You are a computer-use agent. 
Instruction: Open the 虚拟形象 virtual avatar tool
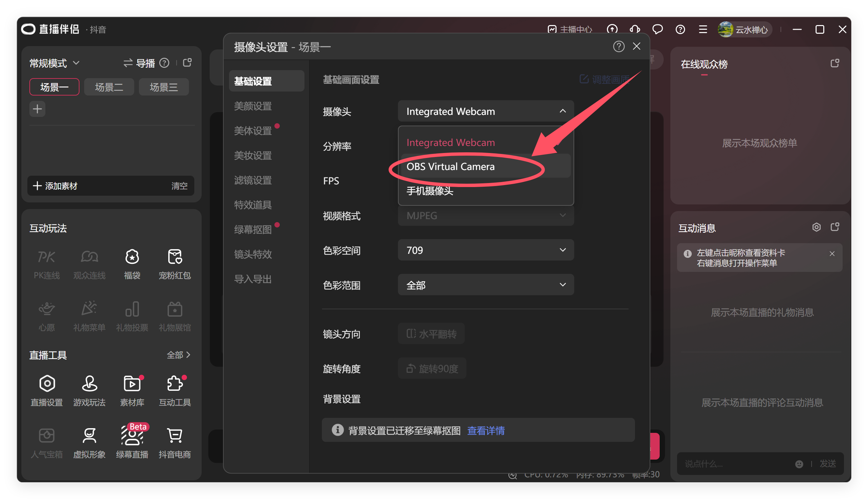click(89, 443)
